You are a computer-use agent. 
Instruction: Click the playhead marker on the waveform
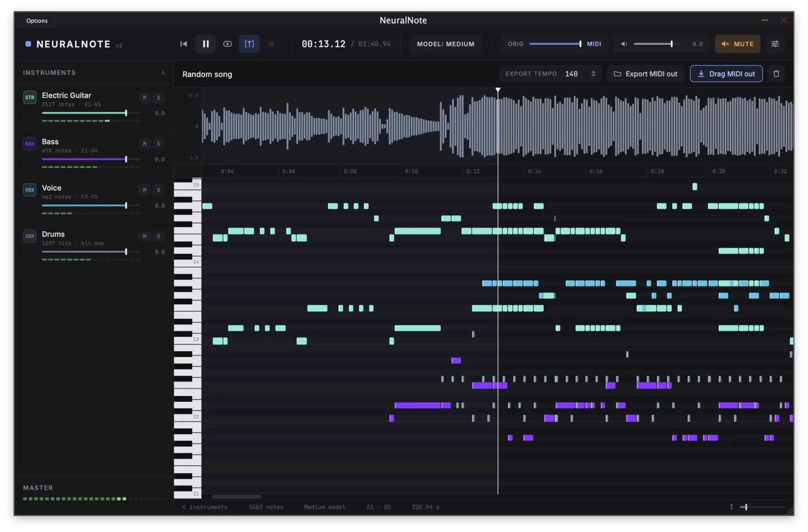(498, 90)
